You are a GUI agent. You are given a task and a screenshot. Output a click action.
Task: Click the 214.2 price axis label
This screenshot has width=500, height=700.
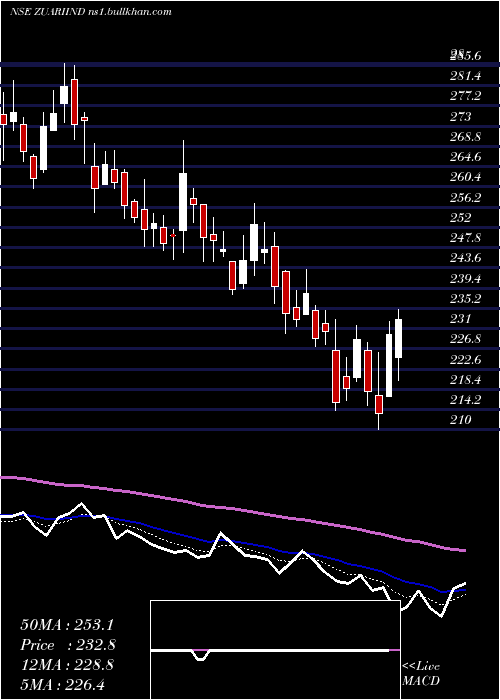(x=465, y=400)
